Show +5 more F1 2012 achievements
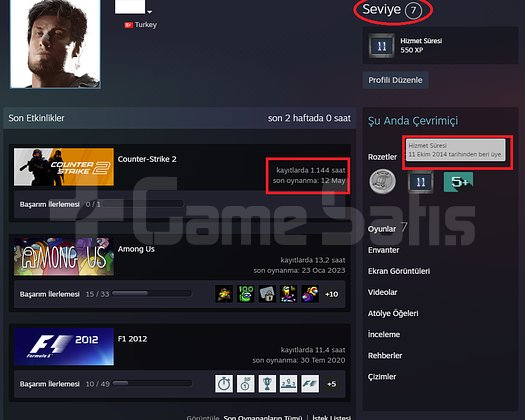Image resolution: width=525 pixels, height=420 pixels. pyautogui.click(x=331, y=384)
